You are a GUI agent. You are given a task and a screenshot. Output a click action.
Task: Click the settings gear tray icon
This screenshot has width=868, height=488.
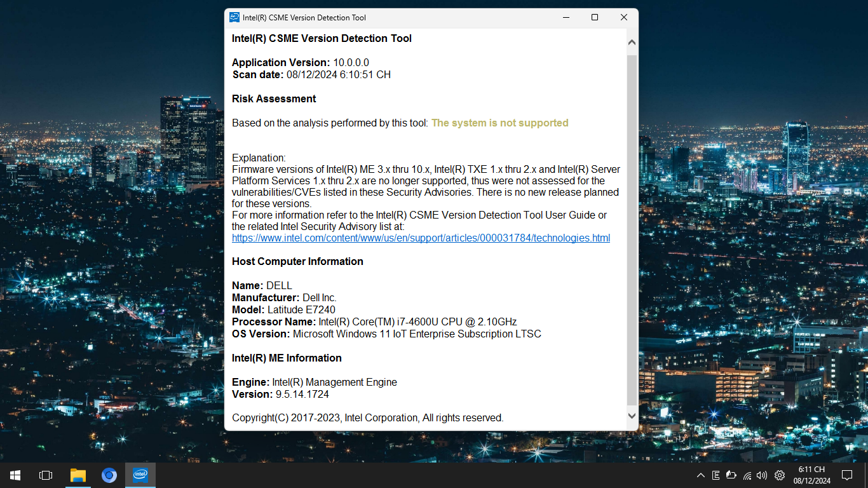pyautogui.click(x=779, y=475)
